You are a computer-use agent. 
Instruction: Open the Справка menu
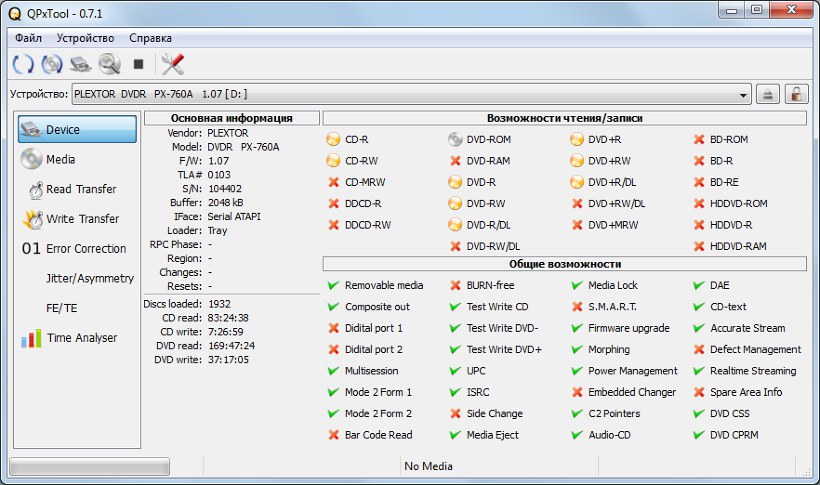click(x=151, y=37)
